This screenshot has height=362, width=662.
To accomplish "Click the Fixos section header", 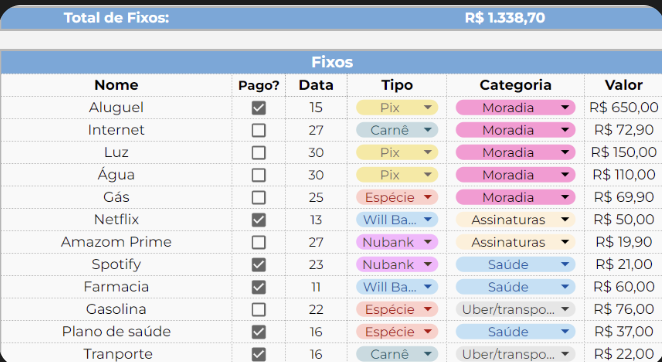I will (x=332, y=62).
